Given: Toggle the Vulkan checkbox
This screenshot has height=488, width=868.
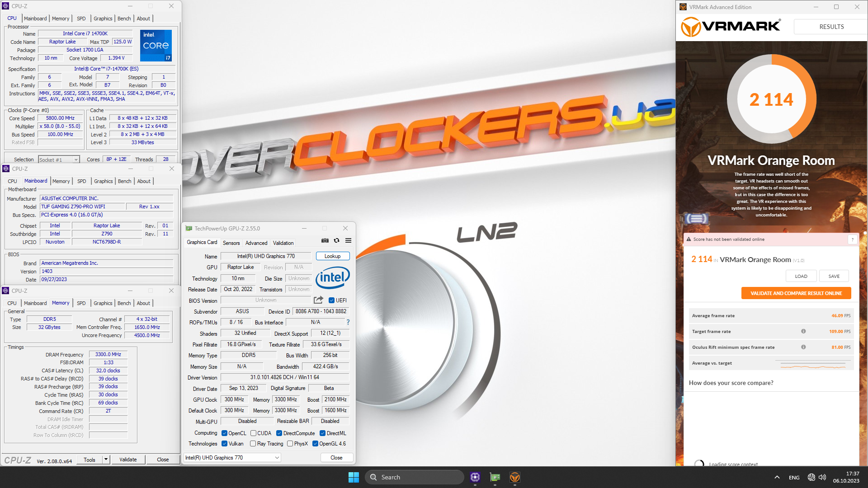Looking at the screenshot, I should (224, 444).
